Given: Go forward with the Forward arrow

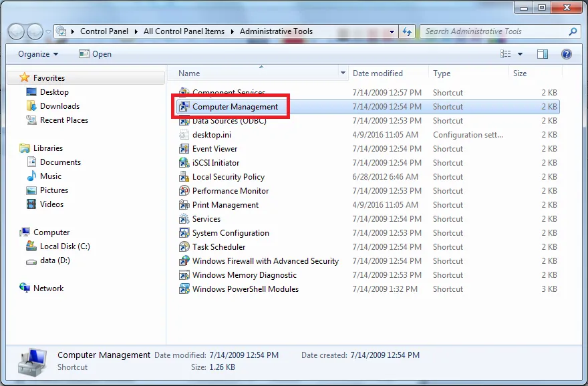Looking at the screenshot, I should pos(35,31).
